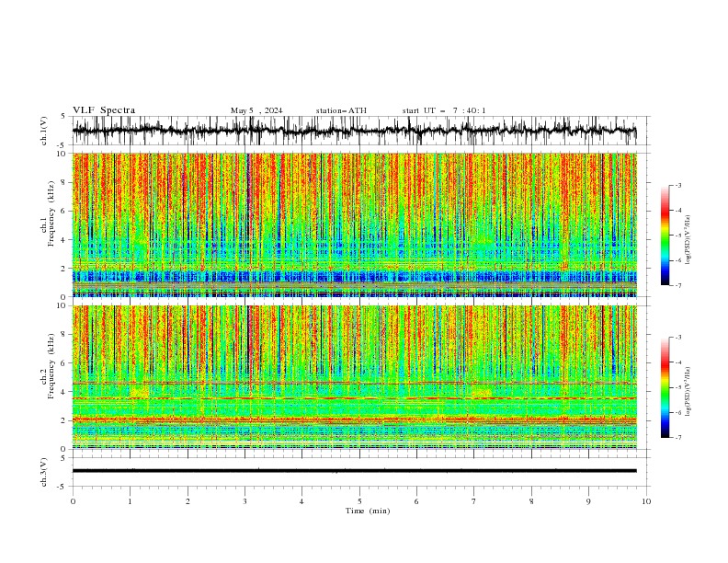Viewport: 728px width, 563px height.
Task: Click the ch.1 spectrogram color scale bar
Action: click(665, 236)
